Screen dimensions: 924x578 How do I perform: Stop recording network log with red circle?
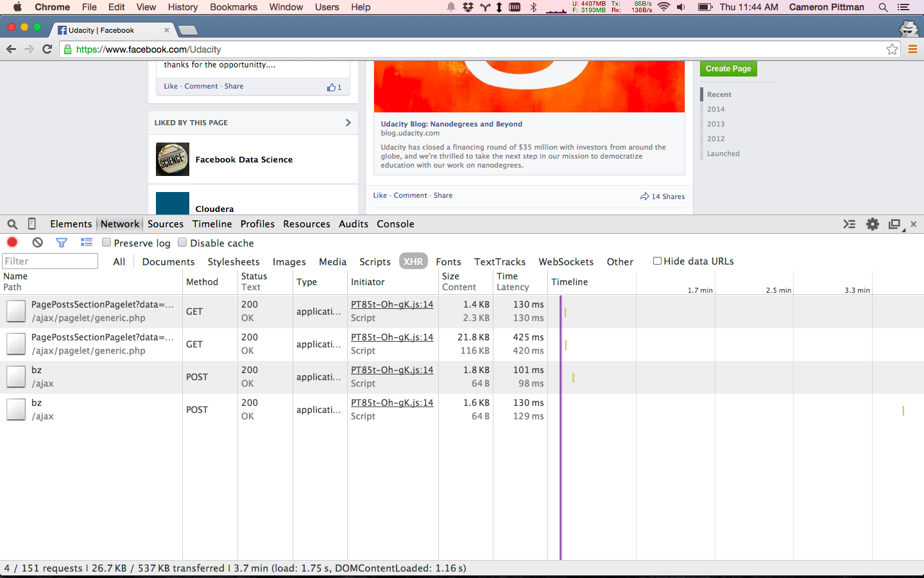(x=12, y=242)
